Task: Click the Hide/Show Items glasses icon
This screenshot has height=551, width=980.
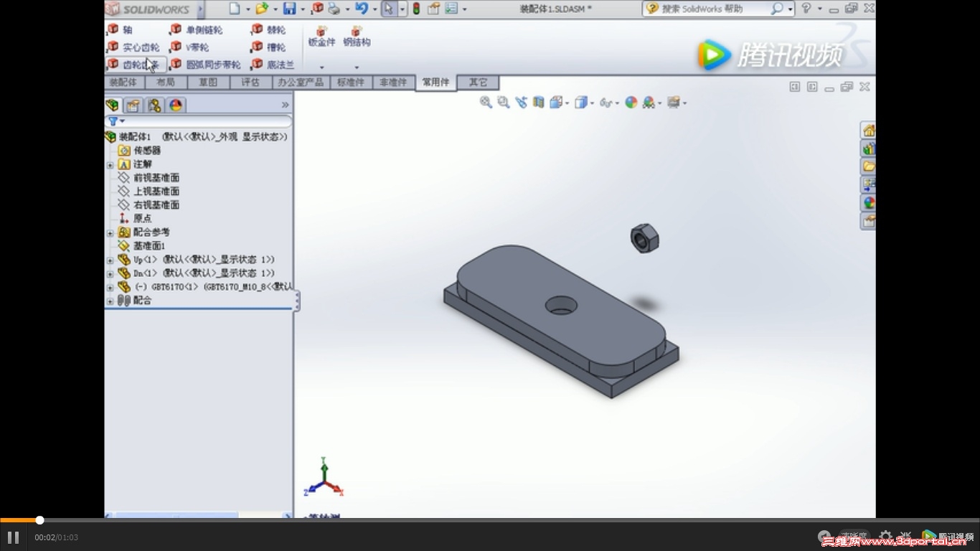Action: pyautogui.click(x=605, y=103)
